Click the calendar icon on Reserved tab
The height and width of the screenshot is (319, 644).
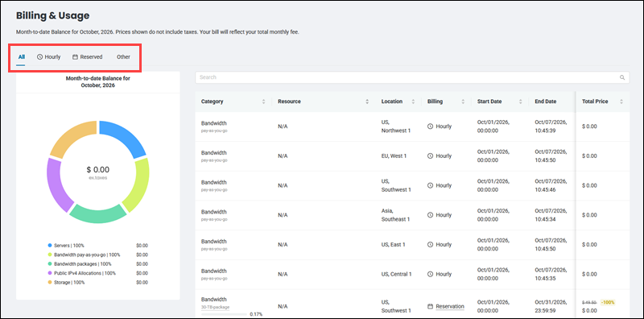tap(75, 57)
